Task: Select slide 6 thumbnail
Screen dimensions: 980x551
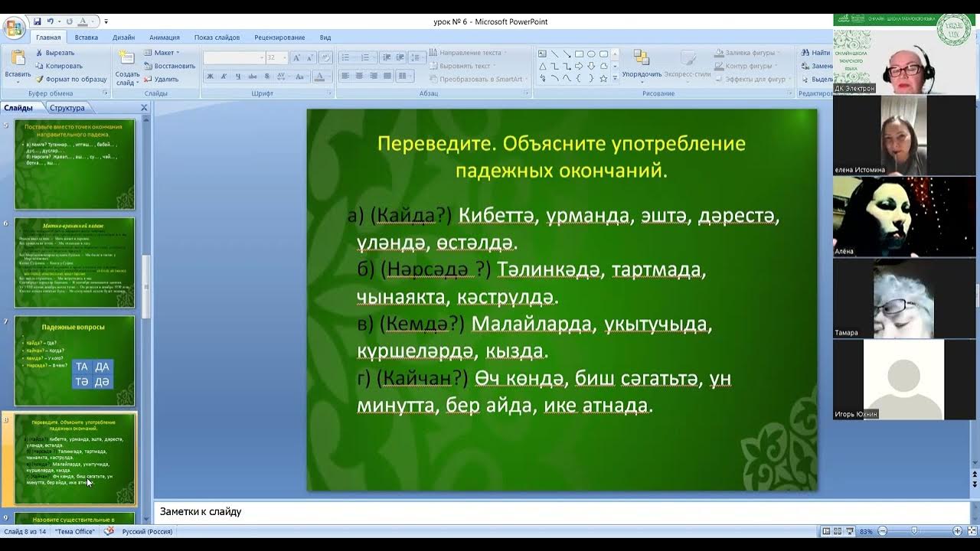Action: (x=75, y=262)
